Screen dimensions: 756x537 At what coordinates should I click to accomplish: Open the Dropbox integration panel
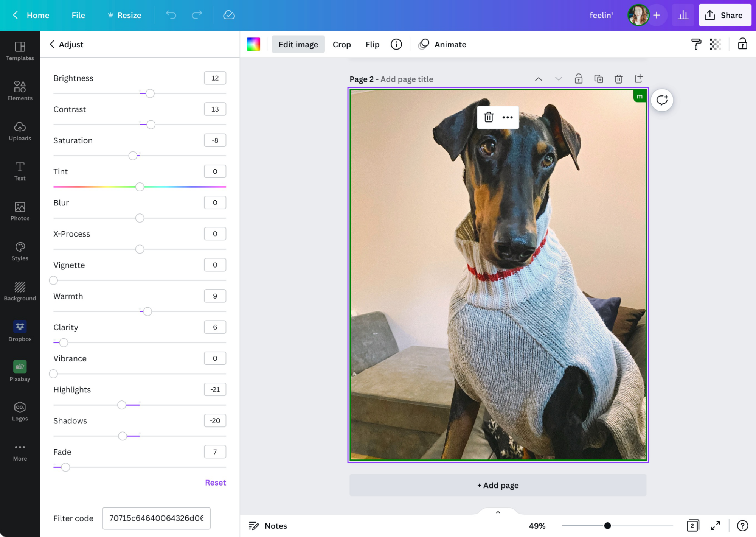(x=20, y=331)
